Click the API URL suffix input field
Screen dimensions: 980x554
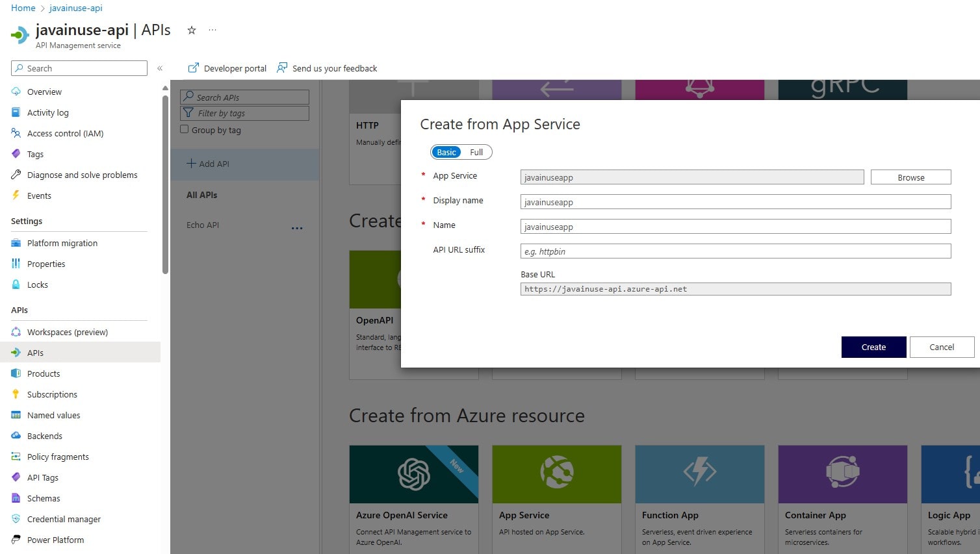click(x=736, y=251)
